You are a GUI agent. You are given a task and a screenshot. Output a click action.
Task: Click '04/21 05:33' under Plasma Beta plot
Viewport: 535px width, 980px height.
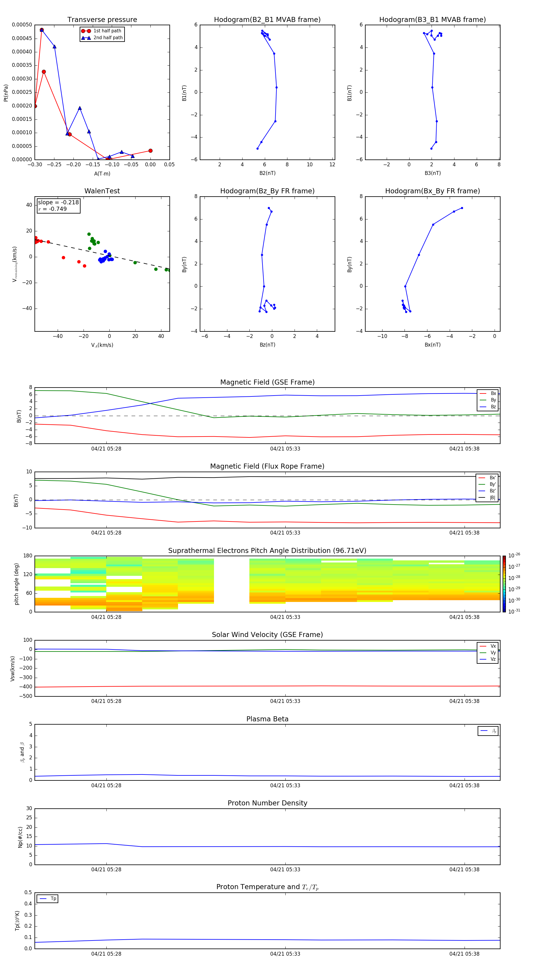pos(285,785)
